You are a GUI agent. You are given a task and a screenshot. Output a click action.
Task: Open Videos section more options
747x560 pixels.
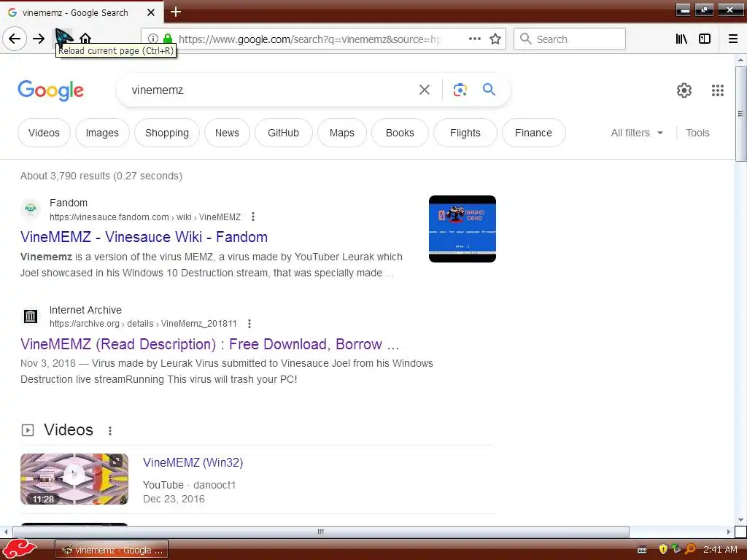point(110,430)
